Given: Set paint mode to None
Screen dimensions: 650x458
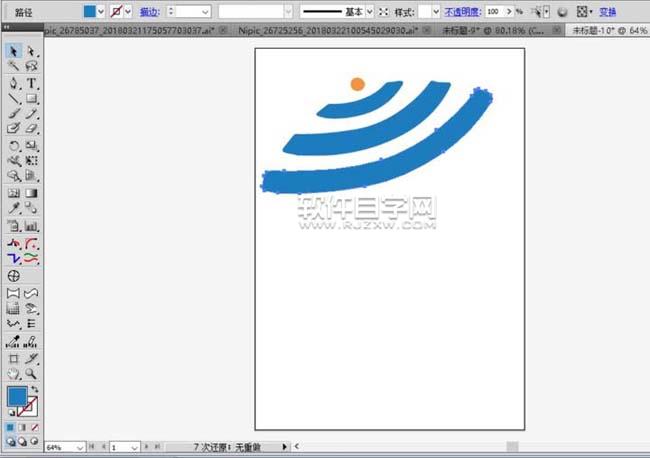Looking at the screenshot, I should pos(35,427).
